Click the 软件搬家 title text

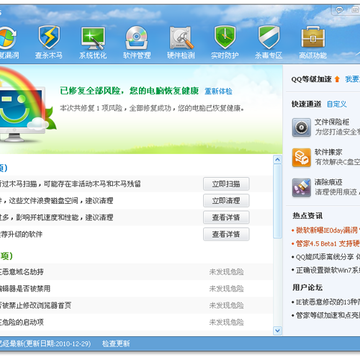(x=328, y=153)
